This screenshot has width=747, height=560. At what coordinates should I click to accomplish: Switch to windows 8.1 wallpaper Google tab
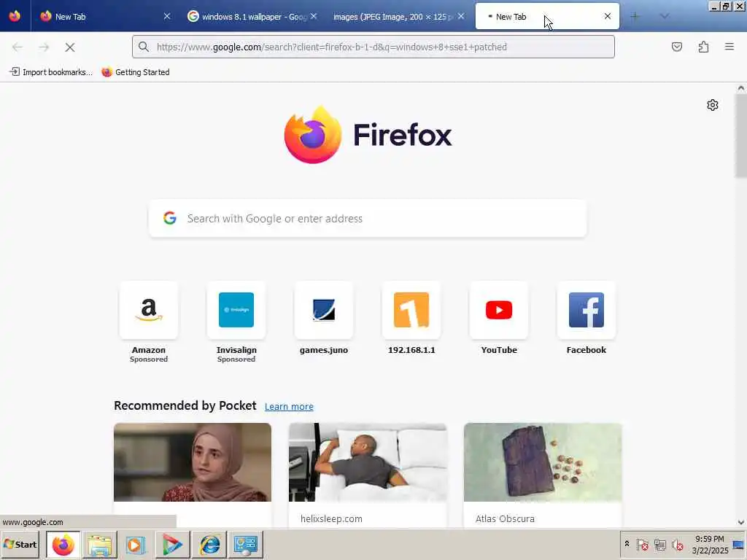pos(252,16)
